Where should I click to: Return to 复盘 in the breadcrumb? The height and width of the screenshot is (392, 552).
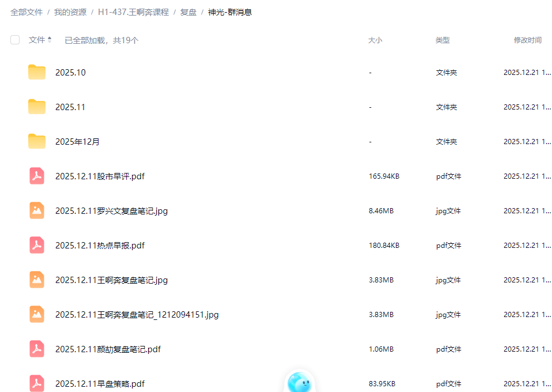point(188,12)
